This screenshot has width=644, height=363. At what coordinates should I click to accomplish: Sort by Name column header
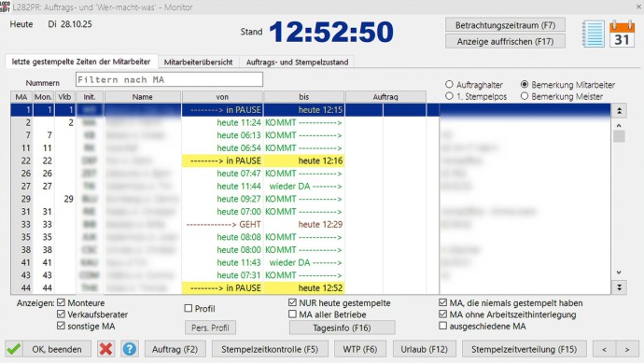tap(143, 97)
